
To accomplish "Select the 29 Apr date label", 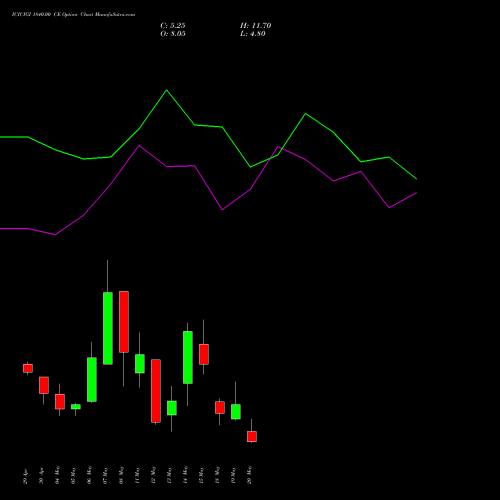I will 26,477.
